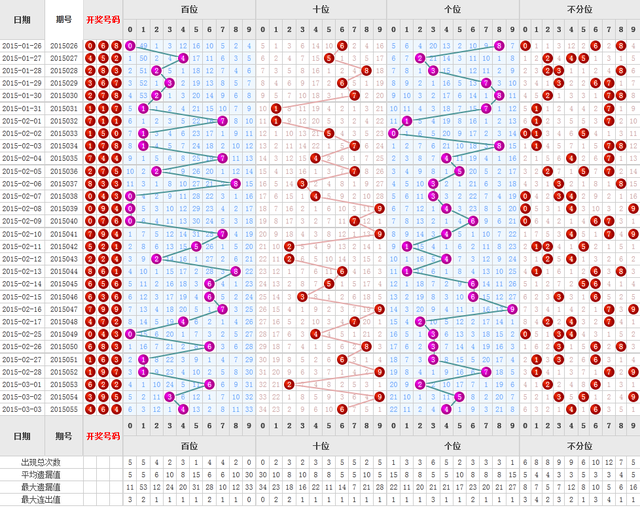Select the date 2015-02-25

coord(22,334)
